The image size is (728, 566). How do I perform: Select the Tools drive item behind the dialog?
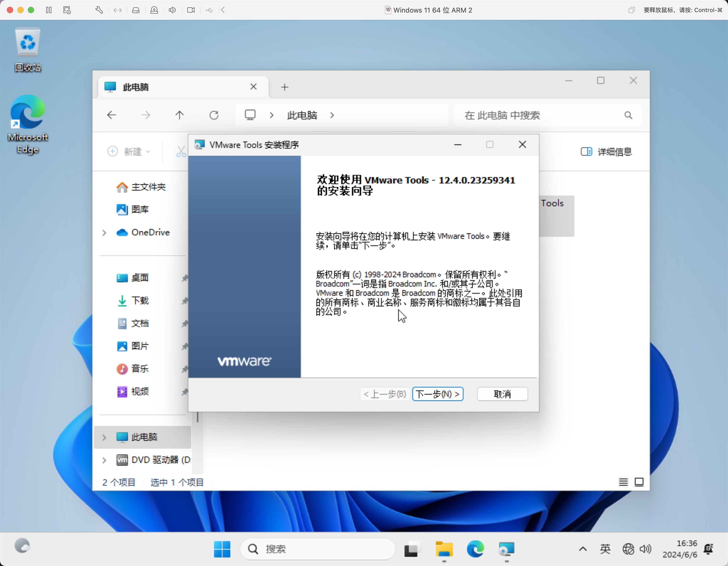click(x=557, y=216)
